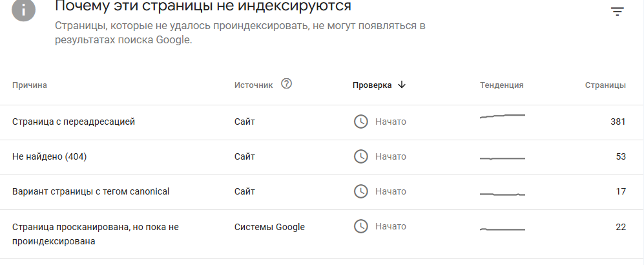Toggle sort arrow next to Проверка
This screenshot has width=644, height=265.
pos(402,85)
